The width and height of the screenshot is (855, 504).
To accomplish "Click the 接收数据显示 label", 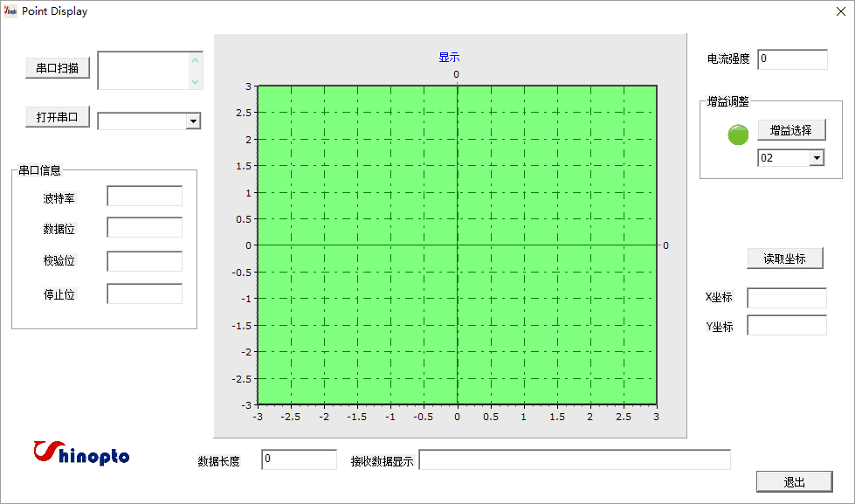I will (383, 461).
